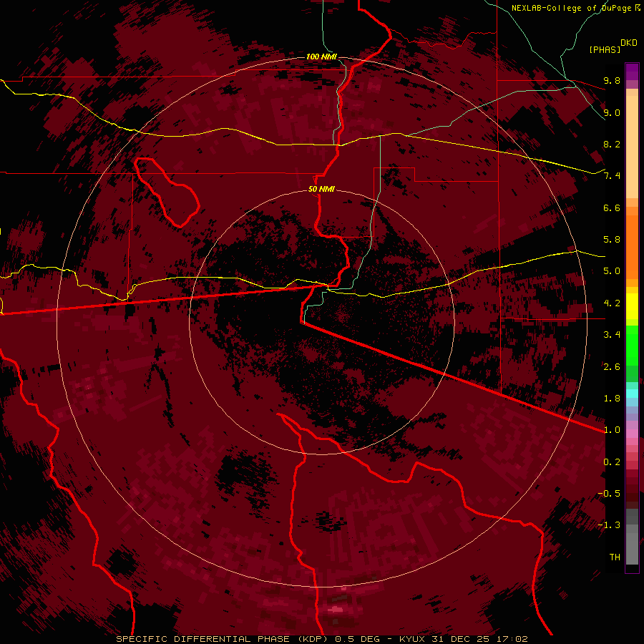Click the 31 DEC 25 17:02 timestamp
644x644 pixels.
click(x=479, y=639)
